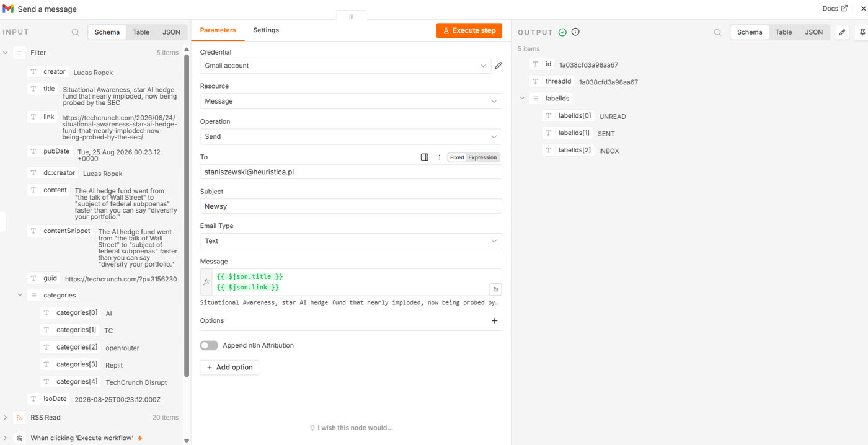
Task: Click the Execute workflow trigger icon
Action: [x=19, y=438]
